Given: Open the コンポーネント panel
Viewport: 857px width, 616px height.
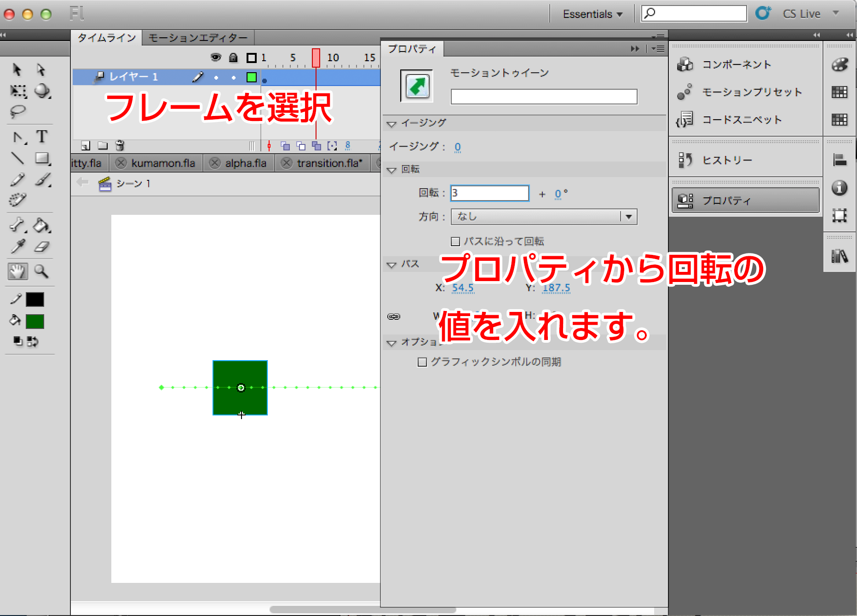Looking at the screenshot, I should pos(736,65).
